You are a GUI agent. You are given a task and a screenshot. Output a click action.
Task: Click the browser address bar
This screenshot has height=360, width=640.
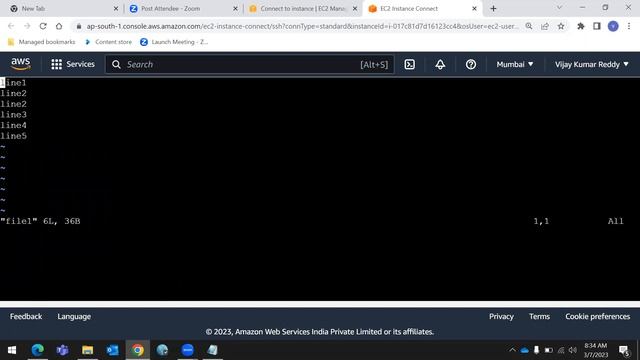pyautogui.click(x=302, y=26)
